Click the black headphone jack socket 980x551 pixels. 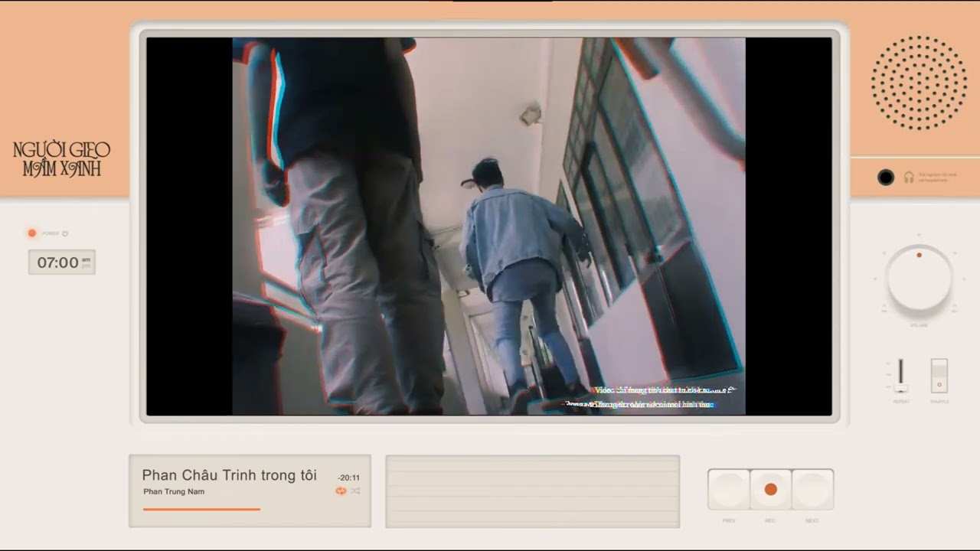(886, 178)
